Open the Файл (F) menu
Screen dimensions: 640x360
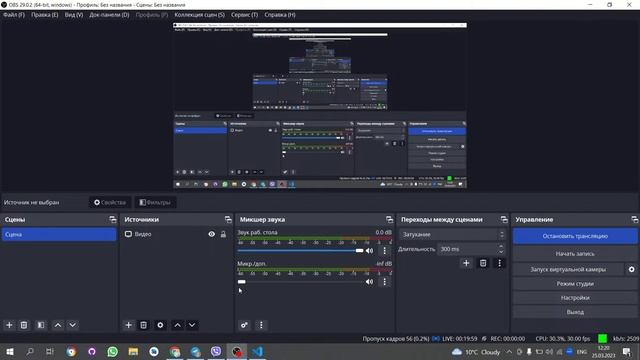(x=14, y=15)
